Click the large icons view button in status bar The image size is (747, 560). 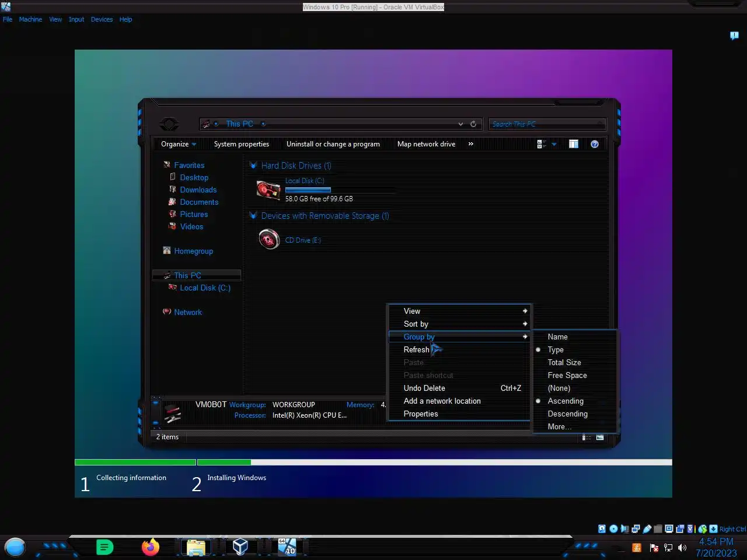click(599, 437)
